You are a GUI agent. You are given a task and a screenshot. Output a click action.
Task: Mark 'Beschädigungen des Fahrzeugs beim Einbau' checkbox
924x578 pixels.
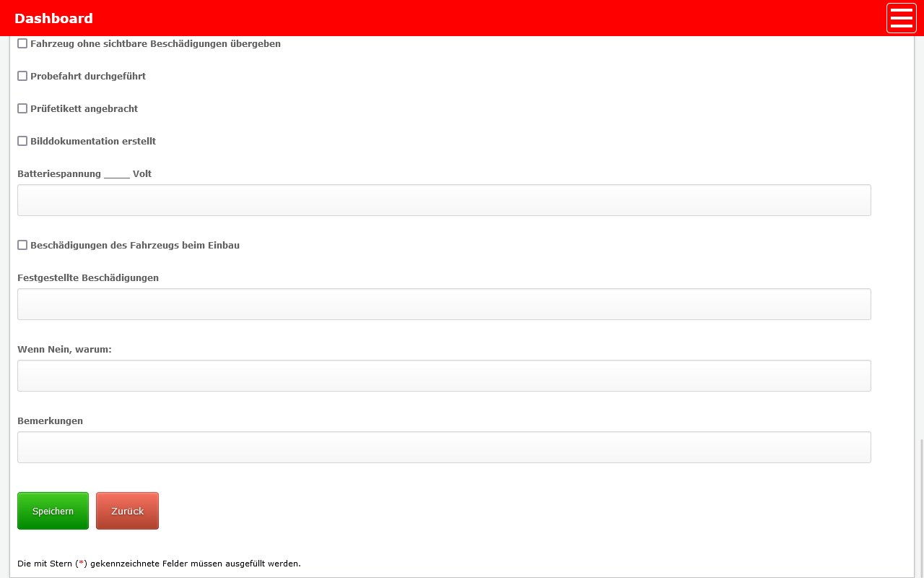pos(22,245)
